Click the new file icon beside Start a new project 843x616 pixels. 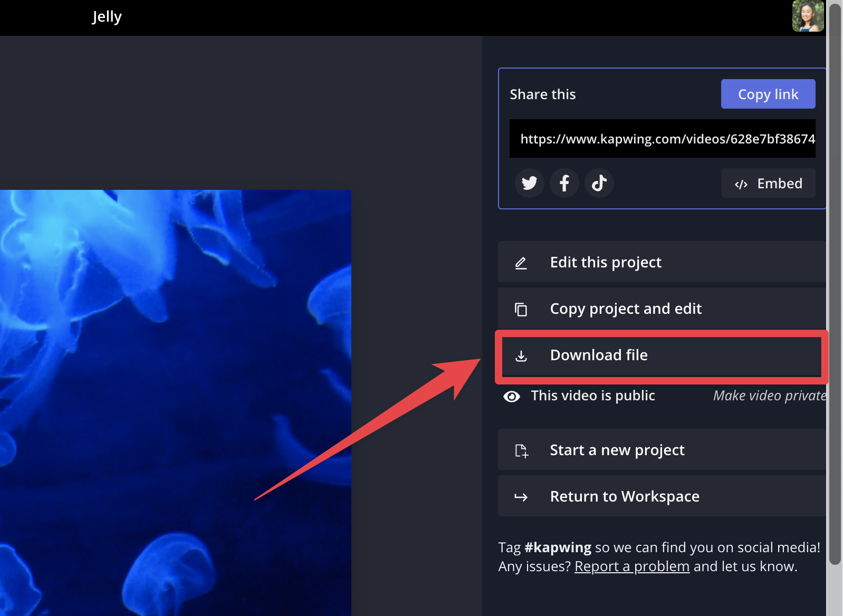tap(521, 450)
